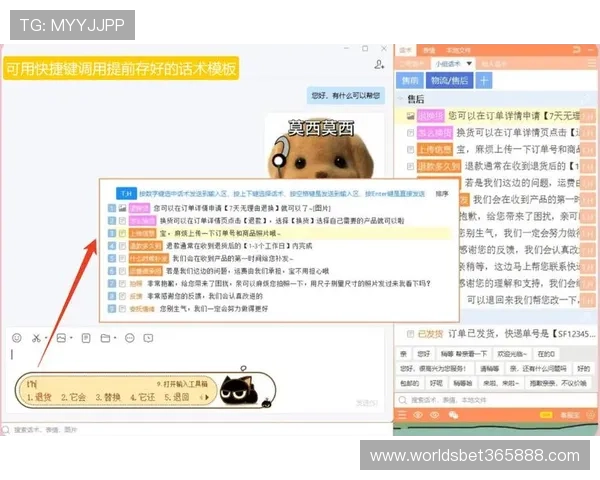Select popup row '退款通常在收到退货后的'

[279, 246]
